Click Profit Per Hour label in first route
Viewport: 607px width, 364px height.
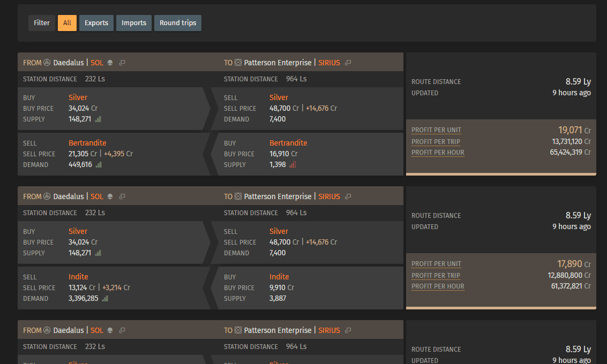[x=438, y=153]
